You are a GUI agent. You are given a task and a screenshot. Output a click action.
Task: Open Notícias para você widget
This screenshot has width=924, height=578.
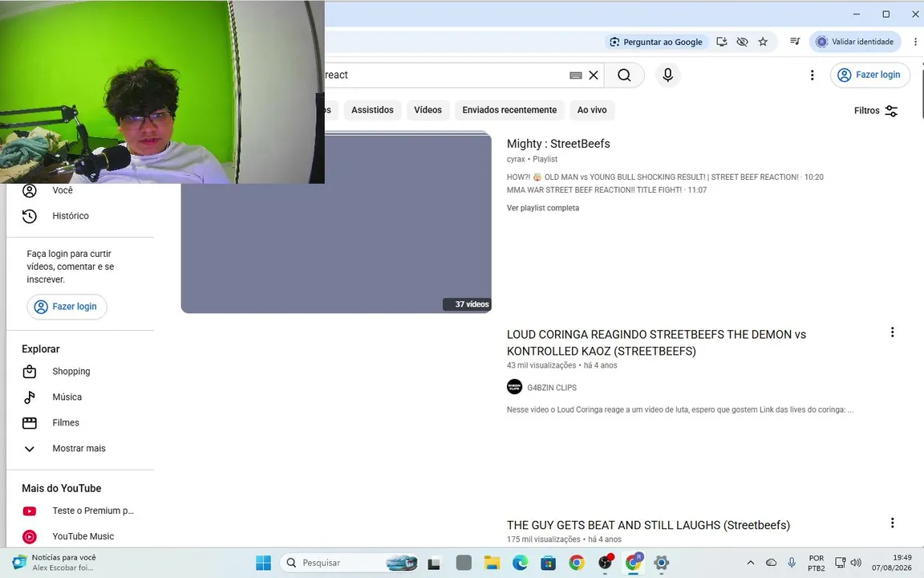(55, 563)
